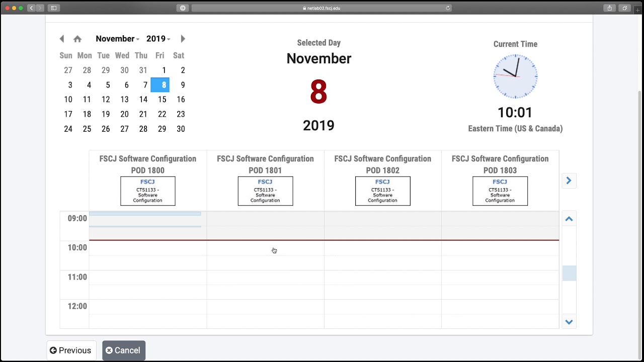Click Safari privacy report shield icon
Image resolution: width=644 pixels, height=362 pixels.
[x=183, y=8]
